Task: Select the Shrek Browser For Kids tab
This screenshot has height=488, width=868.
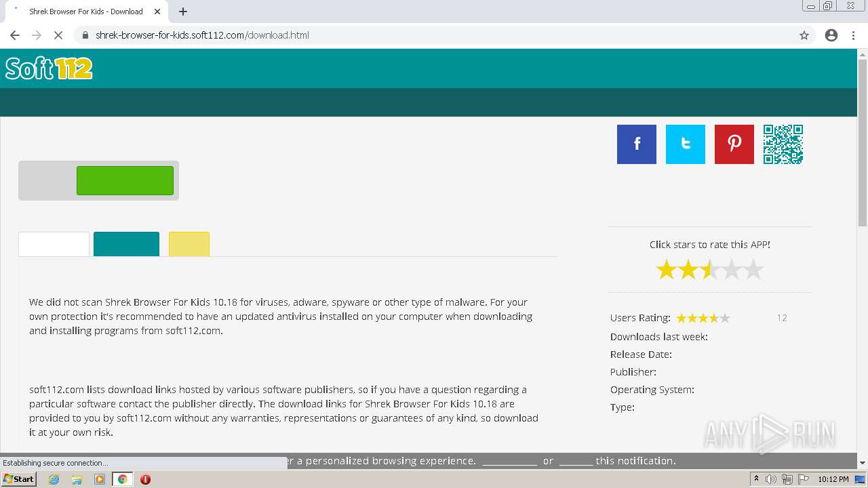Action: click(x=86, y=12)
